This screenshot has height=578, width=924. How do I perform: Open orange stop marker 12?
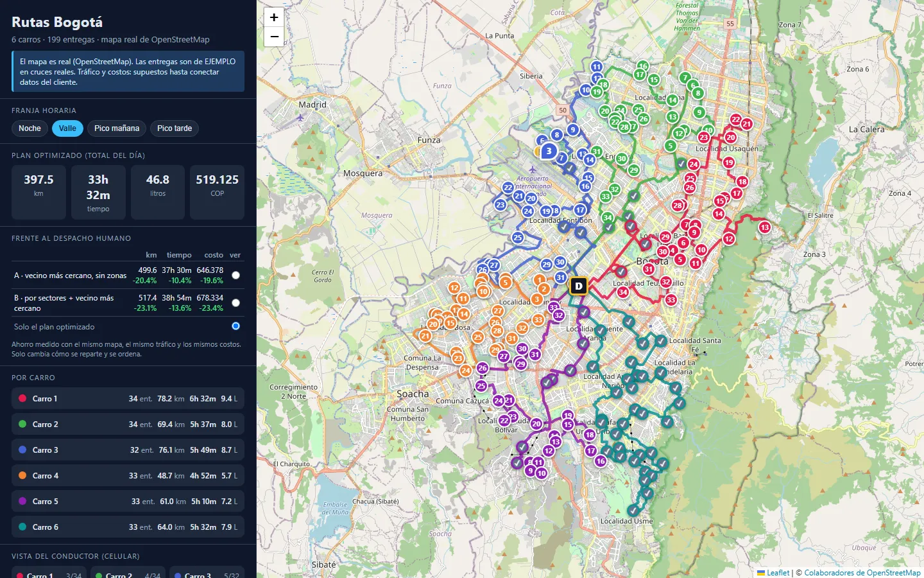pos(454,288)
